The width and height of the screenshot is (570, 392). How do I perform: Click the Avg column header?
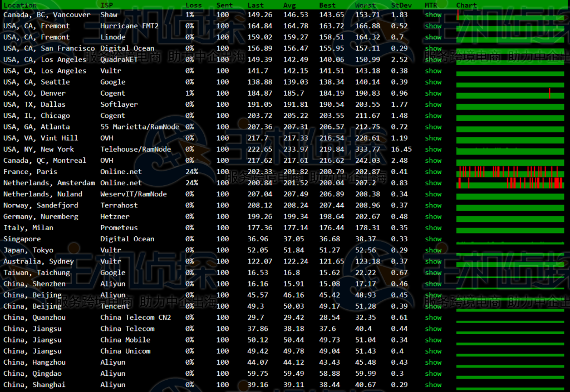click(x=289, y=5)
